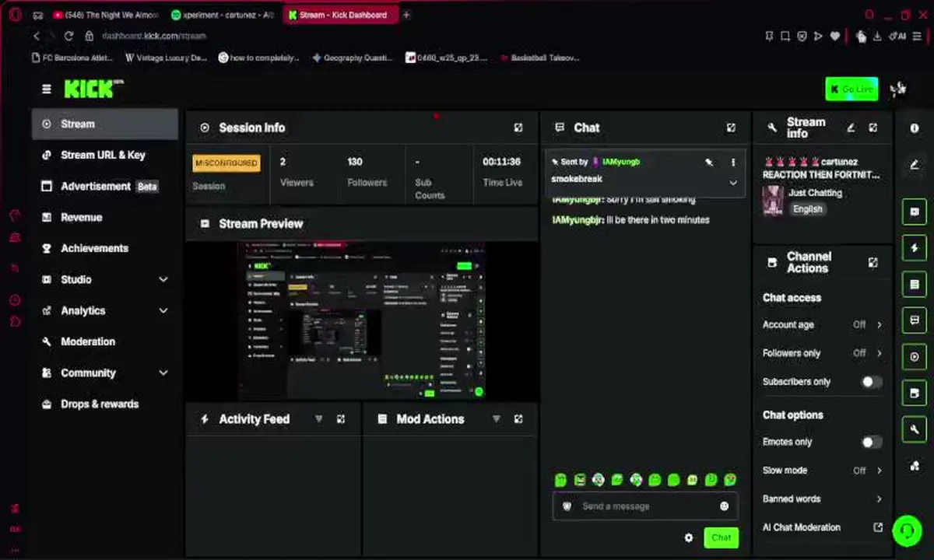Click the dashboard.kick.com address bar
Screen dimensions: 934x560
[154, 36]
